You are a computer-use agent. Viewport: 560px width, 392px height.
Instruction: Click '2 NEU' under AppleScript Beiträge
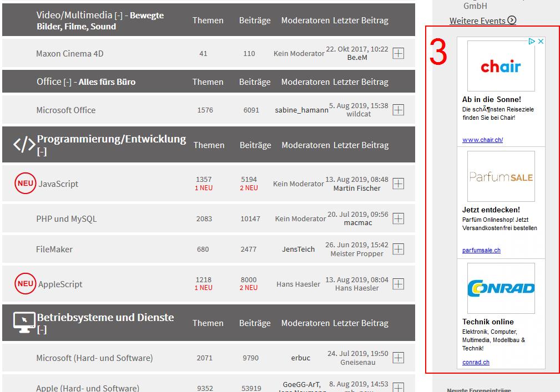pos(249,288)
